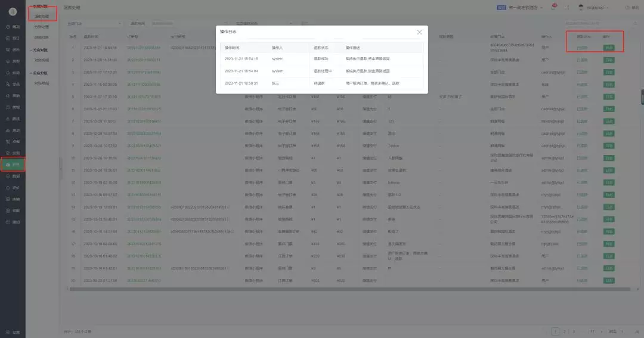644x338 pixels.
Task: Open log button for row 5
Action: click(x=609, y=97)
